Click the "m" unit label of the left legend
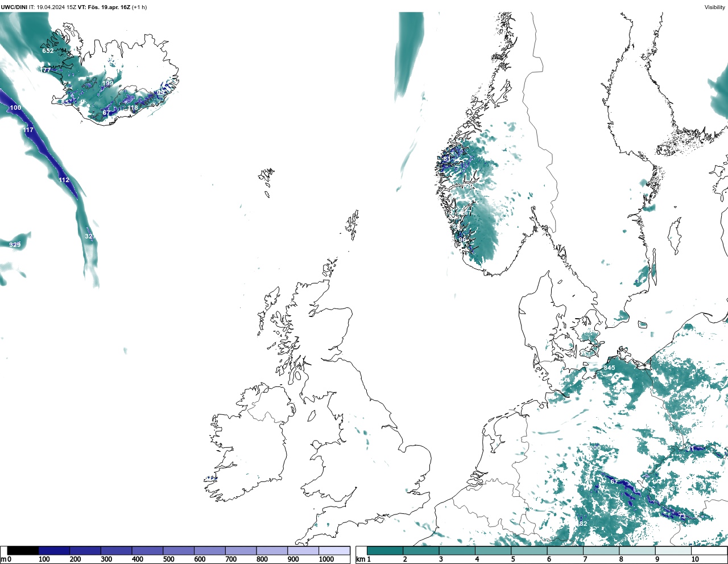 (3, 559)
